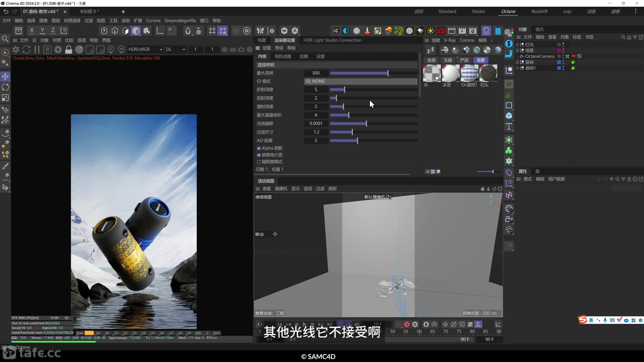Pause the Octane render
This screenshot has width=644, height=362.
(x=37, y=50)
